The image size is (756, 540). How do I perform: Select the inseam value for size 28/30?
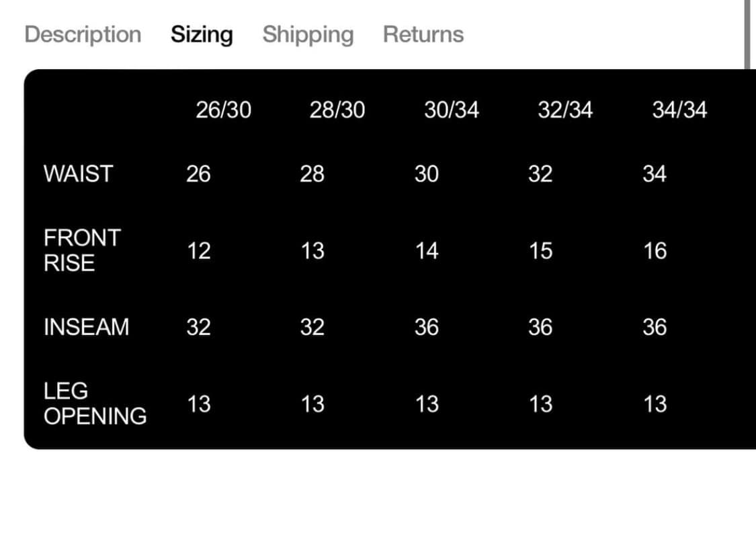pos(312,327)
